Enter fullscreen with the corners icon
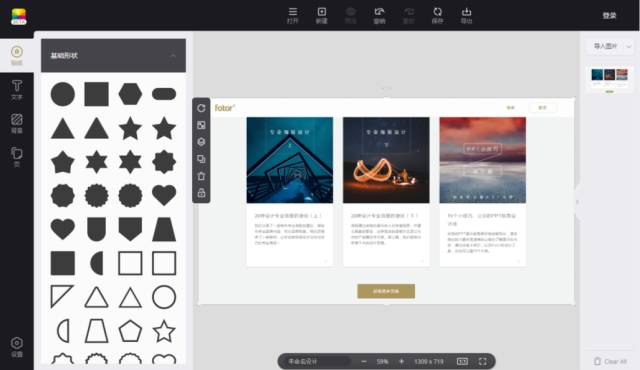 [482, 361]
